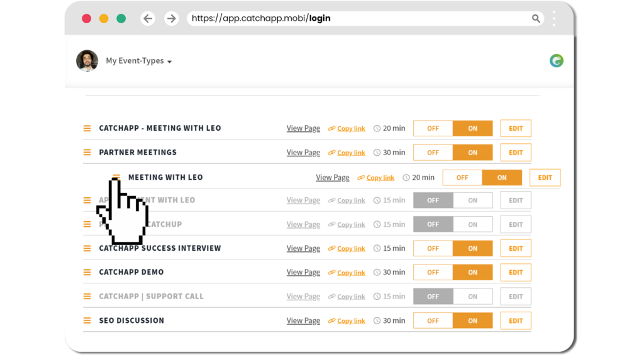Switch Catchapp Demo to OFF
The image size is (644, 355).
(x=433, y=273)
